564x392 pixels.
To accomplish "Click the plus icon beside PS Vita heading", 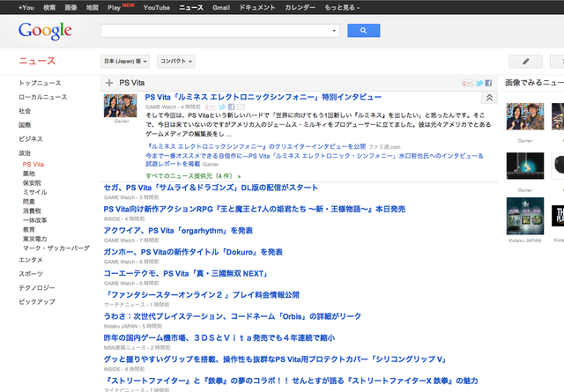I will pyautogui.click(x=109, y=83).
